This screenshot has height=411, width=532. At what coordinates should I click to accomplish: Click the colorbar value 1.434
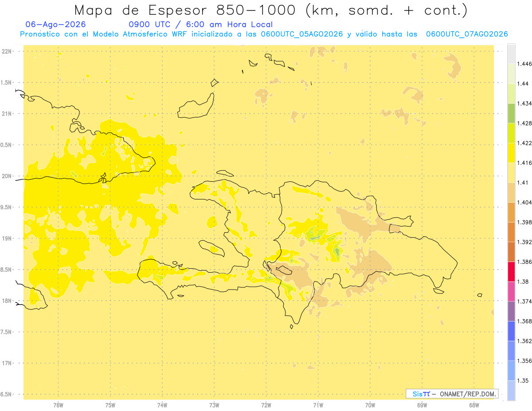(x=525, y=103)
